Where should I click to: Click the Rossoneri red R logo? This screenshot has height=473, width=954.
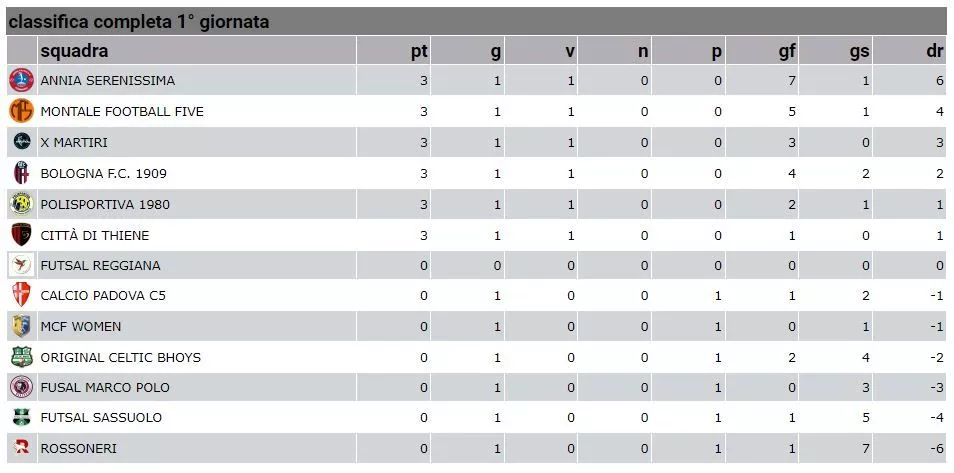(21, 448)
